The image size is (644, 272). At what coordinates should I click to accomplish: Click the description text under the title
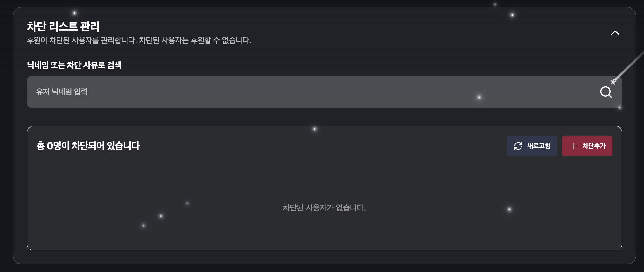point(139,40)
